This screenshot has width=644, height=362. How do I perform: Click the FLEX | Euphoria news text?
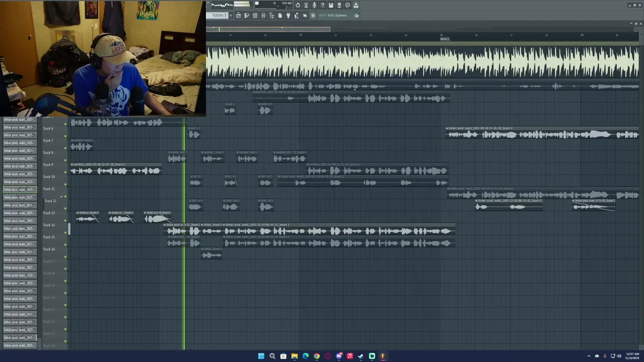point(337,16)
